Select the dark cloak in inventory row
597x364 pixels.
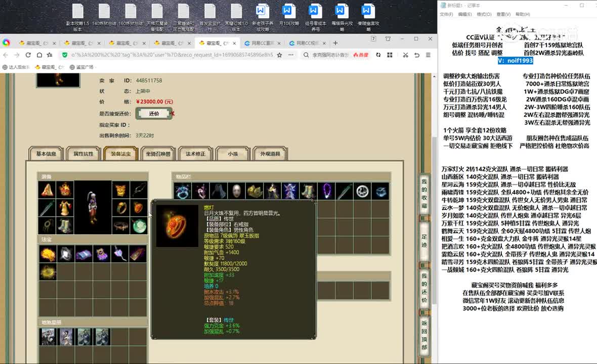[x=219, y=191]
